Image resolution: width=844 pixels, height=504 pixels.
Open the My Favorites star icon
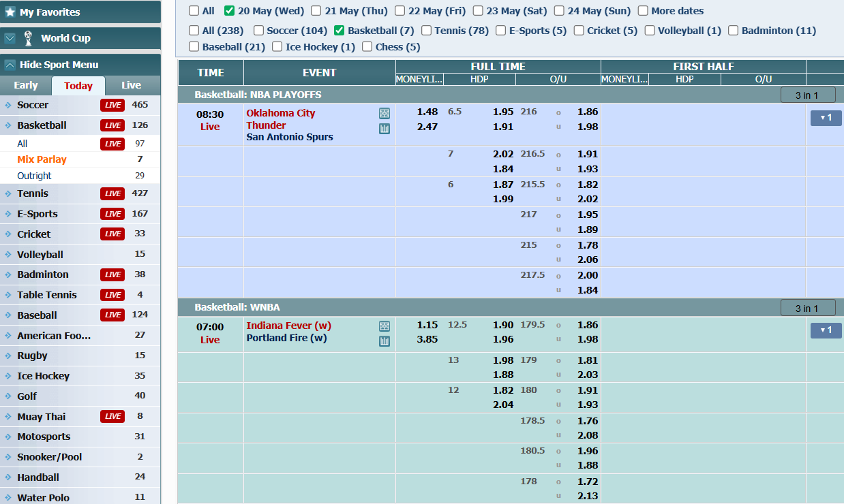(x=10, y=12)
